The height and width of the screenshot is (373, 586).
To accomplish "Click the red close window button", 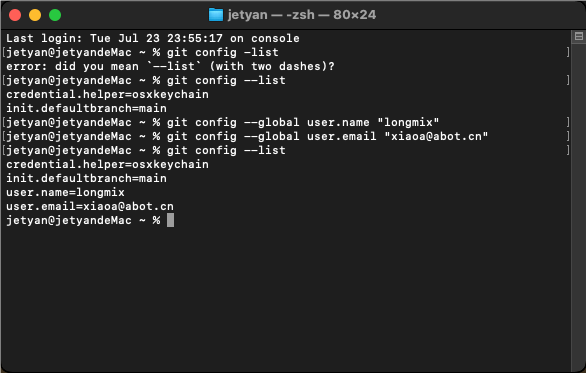I will (x=15, y=15).
